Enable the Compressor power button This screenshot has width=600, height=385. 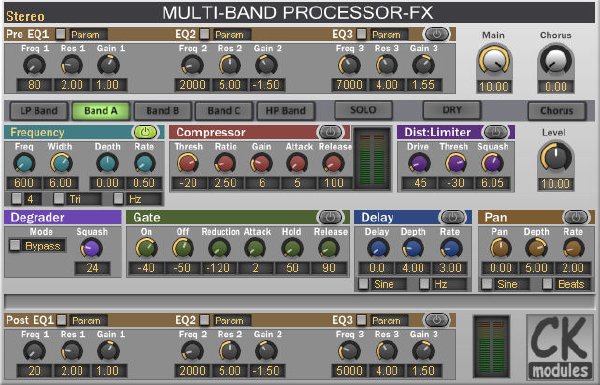[x=330, y=132]
